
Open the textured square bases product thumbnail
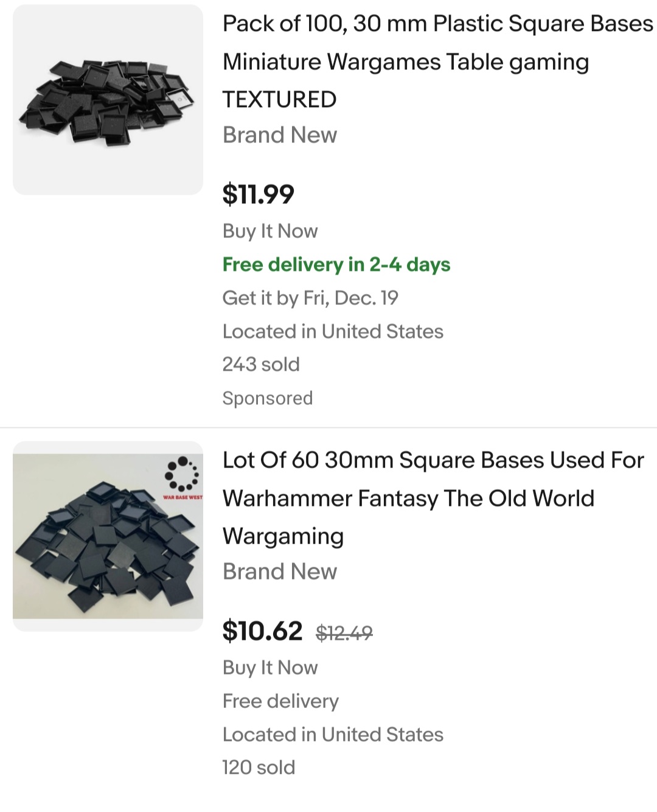108,100
